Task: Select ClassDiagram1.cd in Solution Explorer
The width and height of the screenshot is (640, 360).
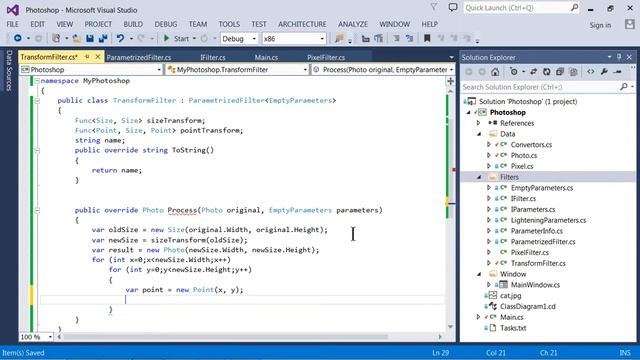Action: (527, 307)
